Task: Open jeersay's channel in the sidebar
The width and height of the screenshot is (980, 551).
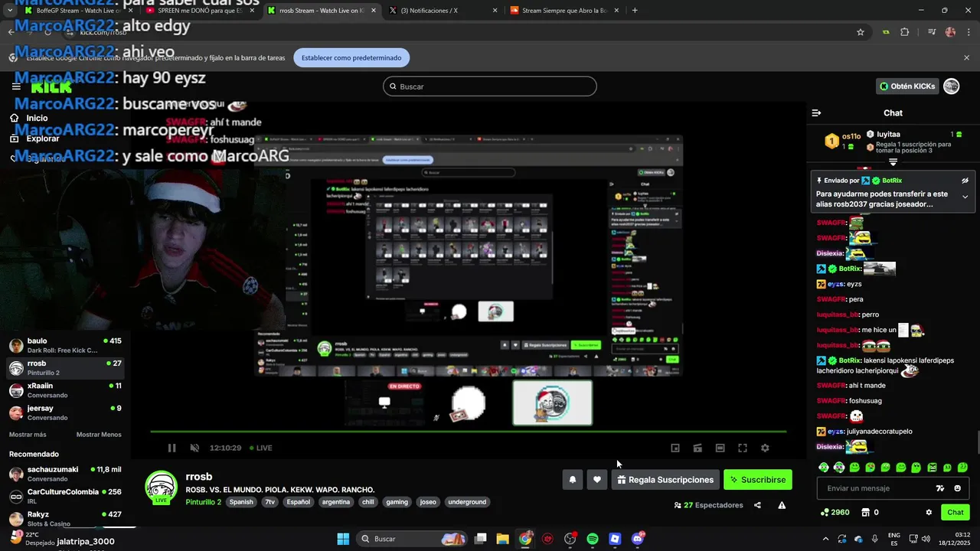Action: [65, 412]
